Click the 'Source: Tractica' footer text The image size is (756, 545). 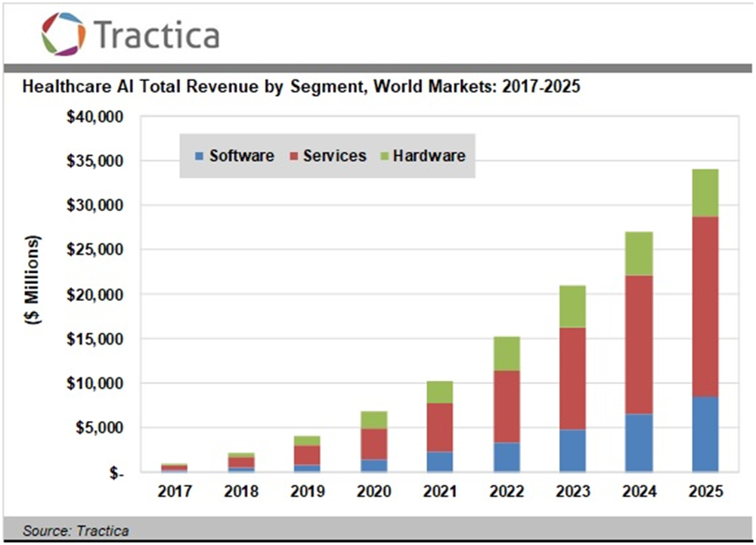click(76, 531)
